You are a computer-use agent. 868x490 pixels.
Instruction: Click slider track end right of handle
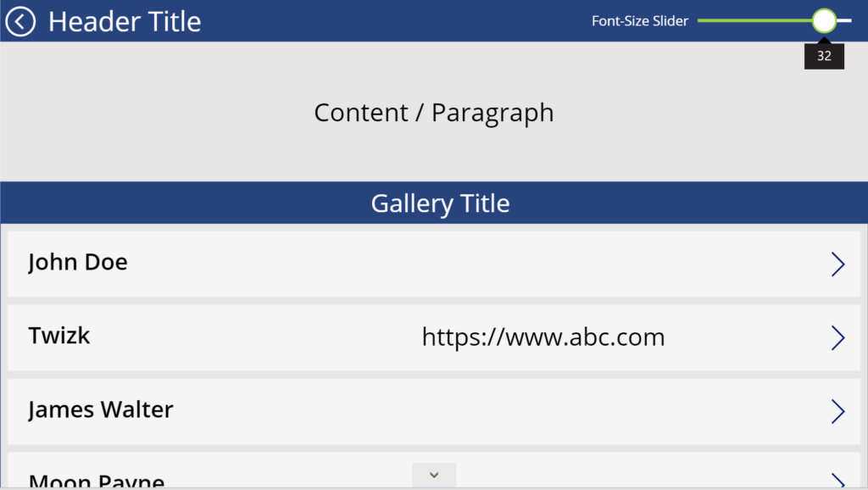click(x=845, y=20)
